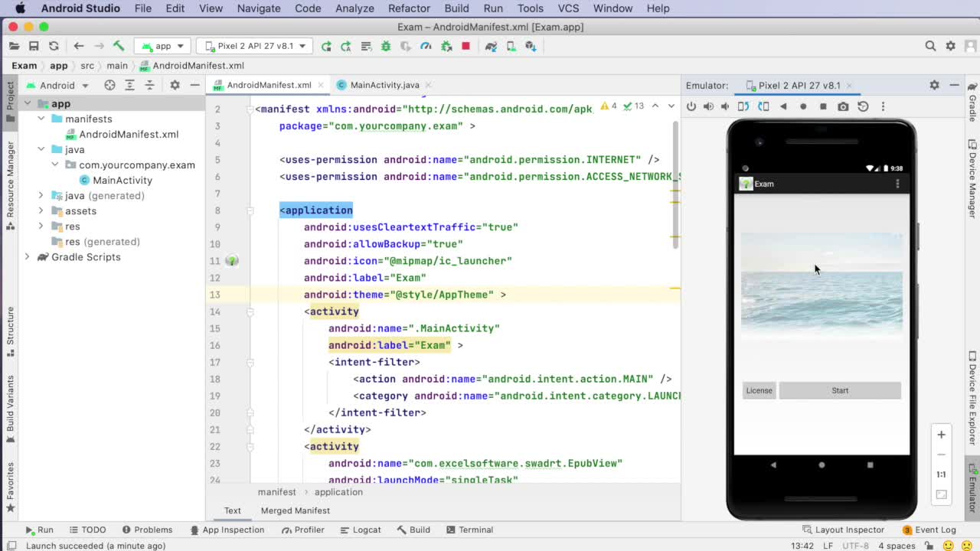This screenshot has height=551, width=980.
Task: Click the ocean image in emulator
Action: tap(822, 284)
